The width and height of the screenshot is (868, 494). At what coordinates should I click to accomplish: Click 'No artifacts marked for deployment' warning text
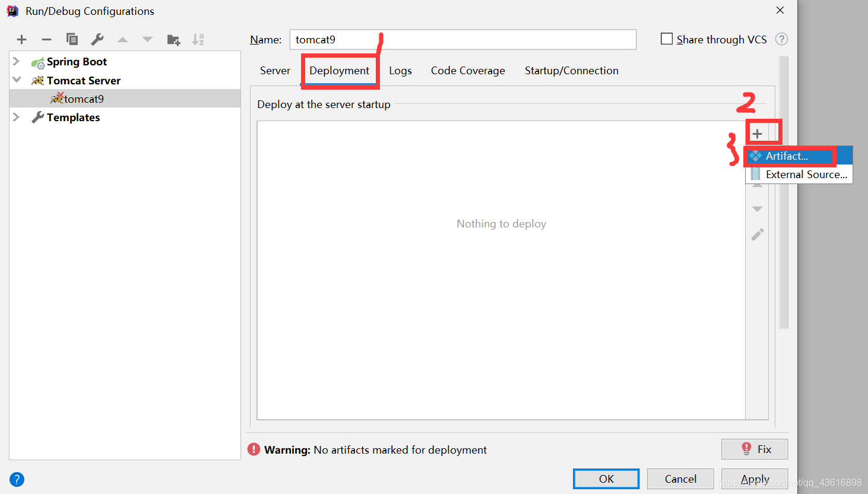[x=400, y=450]
